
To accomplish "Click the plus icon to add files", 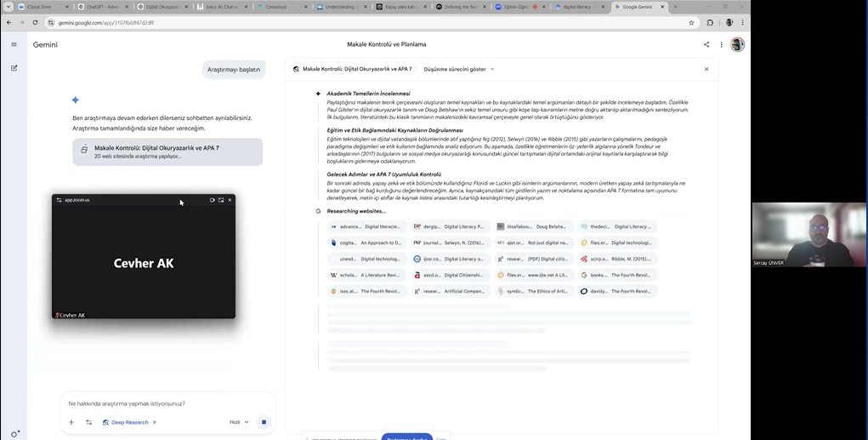I will click(x=71, y=422).
